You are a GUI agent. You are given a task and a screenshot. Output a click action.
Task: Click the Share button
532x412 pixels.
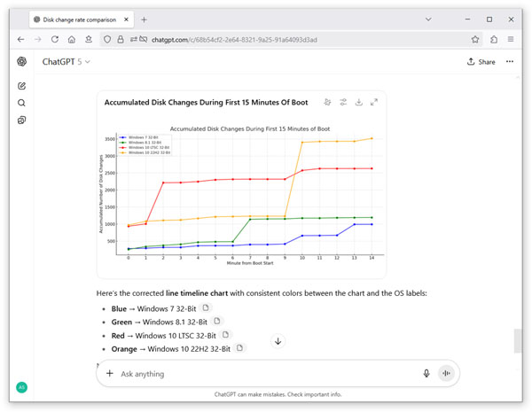pos(481,62)
